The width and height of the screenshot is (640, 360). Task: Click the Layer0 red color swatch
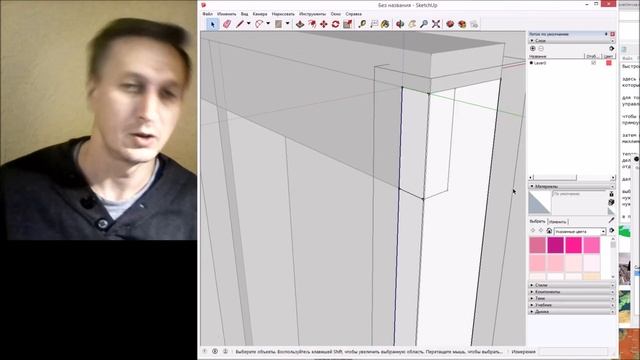(609, 63)
